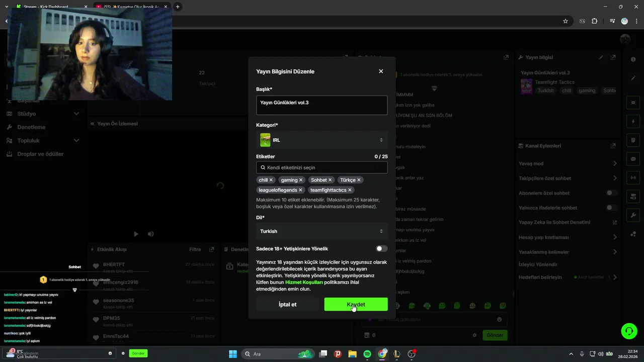Click the Kaydet button

coord(356,304)
